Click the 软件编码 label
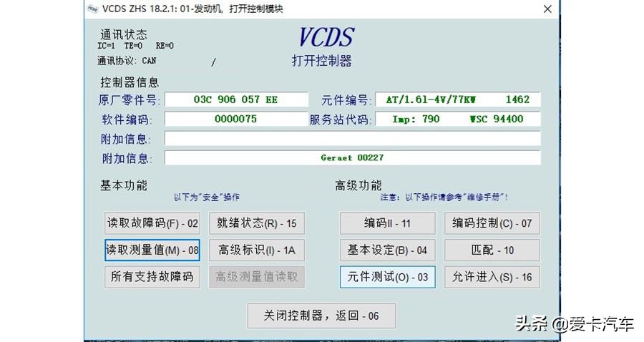The image size is (644, 342). [127, 119]
